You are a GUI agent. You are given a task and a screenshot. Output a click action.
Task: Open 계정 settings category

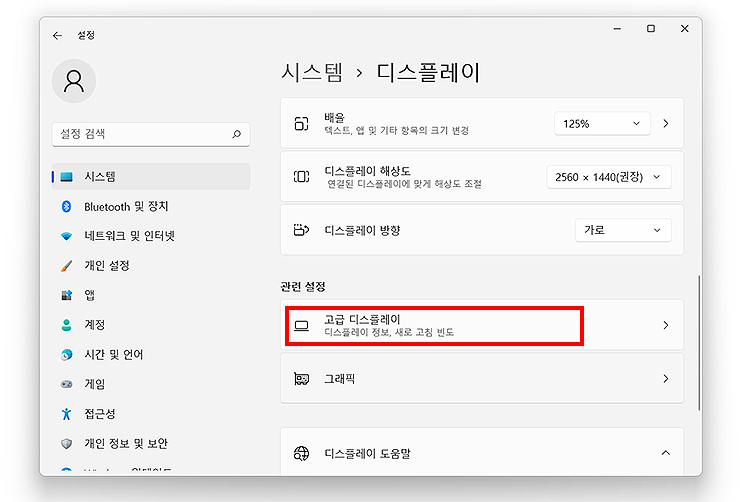pos(151,325)
